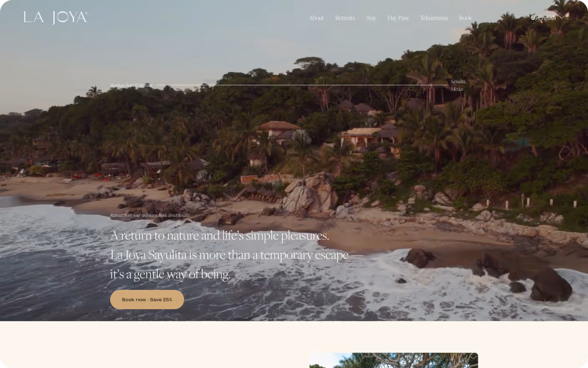Click the 'A return to nature' headline line
Screen dimensions: 588x368
tap(220, 236)
